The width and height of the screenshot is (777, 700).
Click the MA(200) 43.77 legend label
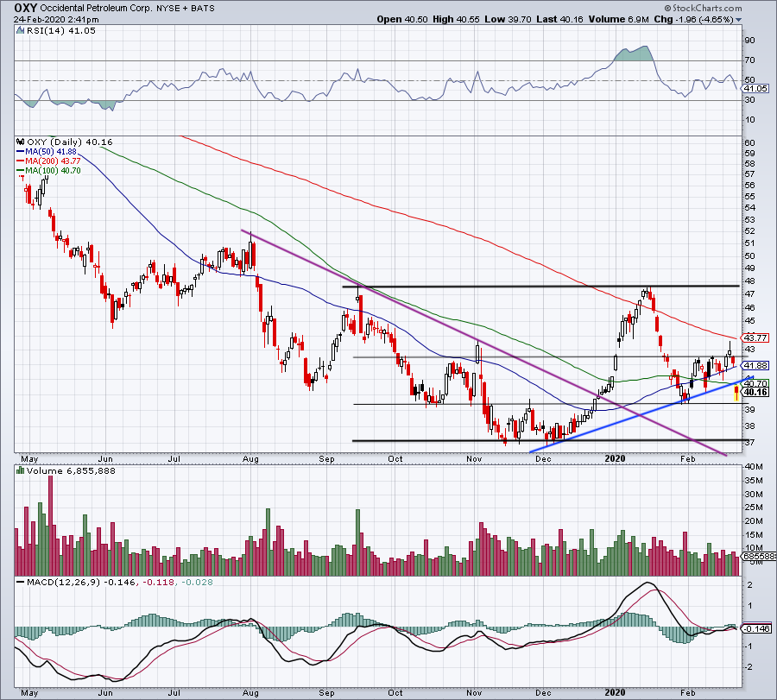(x=53, y=161)
